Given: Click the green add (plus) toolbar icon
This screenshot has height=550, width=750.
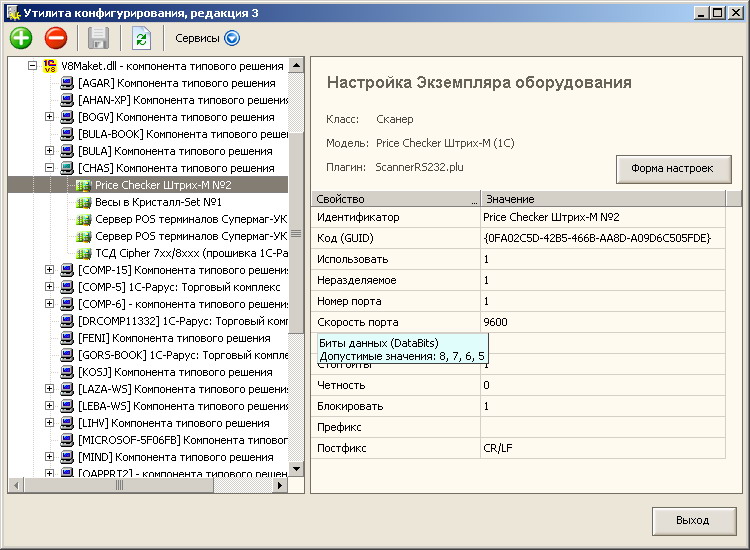Looking at the screenshot, I should coord(21,39).
